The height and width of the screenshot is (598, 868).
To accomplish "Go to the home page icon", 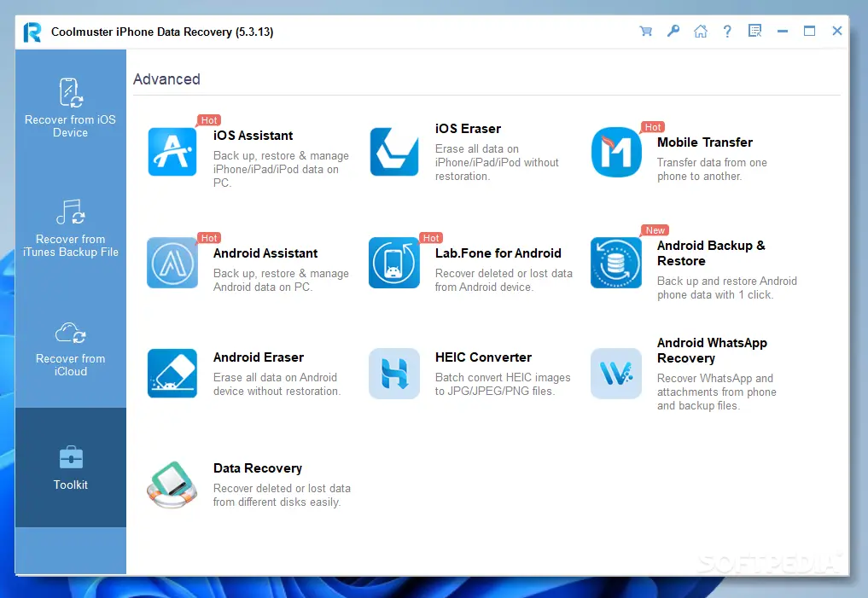I will coord(700,31).
